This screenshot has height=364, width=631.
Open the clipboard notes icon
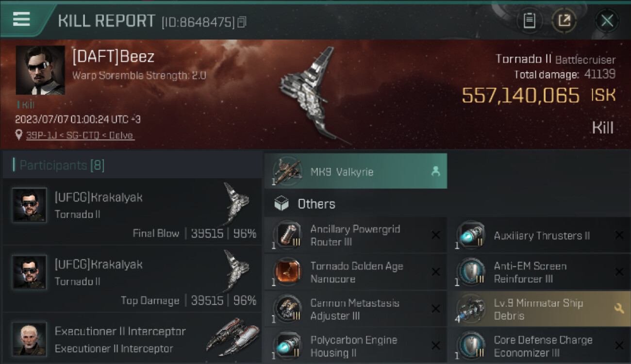(529, 20)
